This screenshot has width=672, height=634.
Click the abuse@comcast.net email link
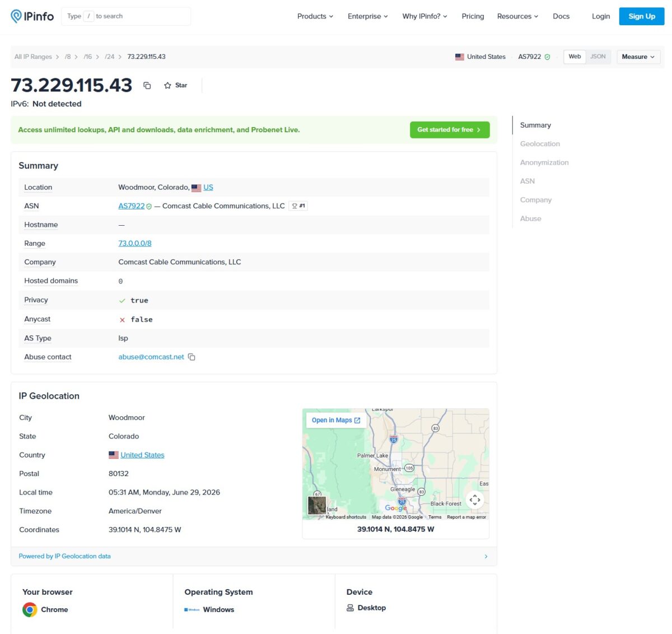pyautogui.click(x=151, y=357)
